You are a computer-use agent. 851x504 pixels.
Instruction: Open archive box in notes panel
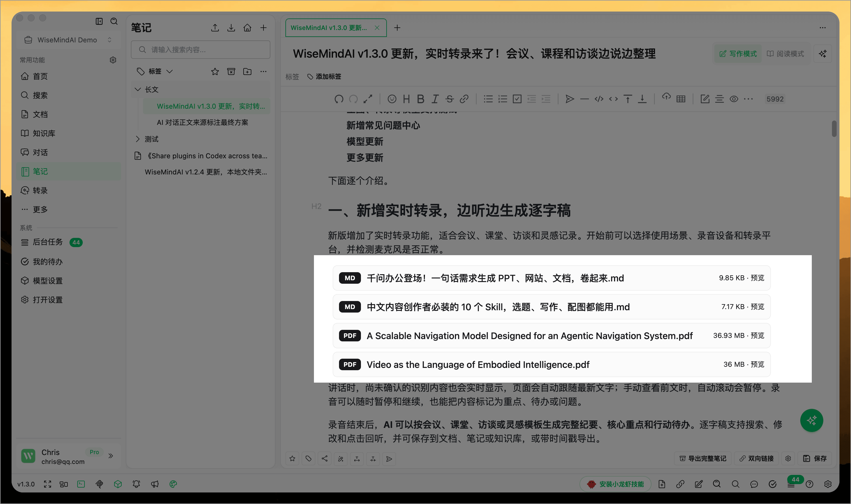[231, 71]
